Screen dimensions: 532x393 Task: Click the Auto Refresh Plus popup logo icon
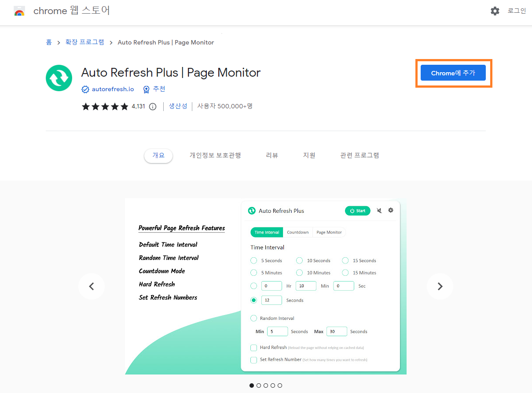click(252, 211)
